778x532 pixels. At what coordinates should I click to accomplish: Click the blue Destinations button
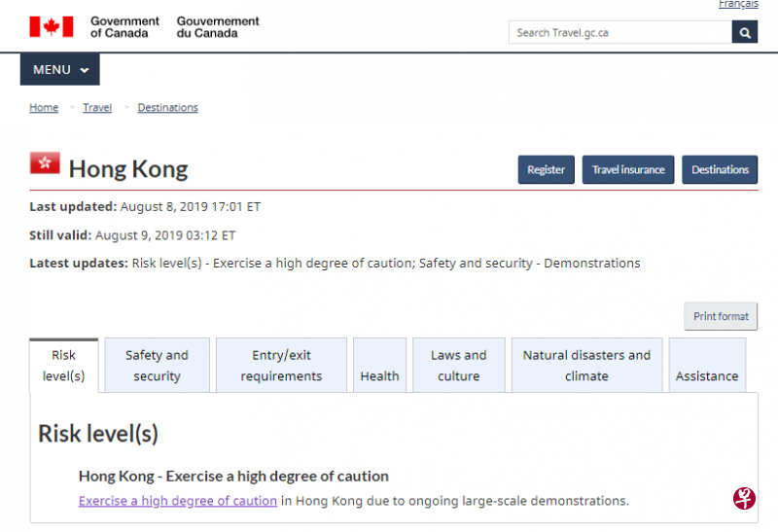coord(720,170)
